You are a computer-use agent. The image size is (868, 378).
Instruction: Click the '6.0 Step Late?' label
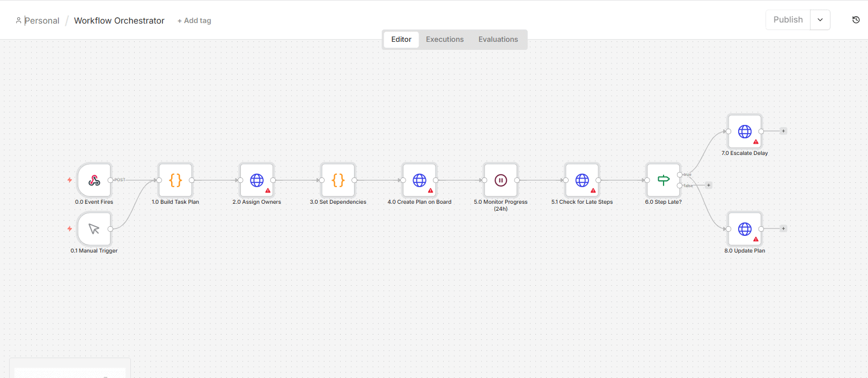tap(664, 202)
